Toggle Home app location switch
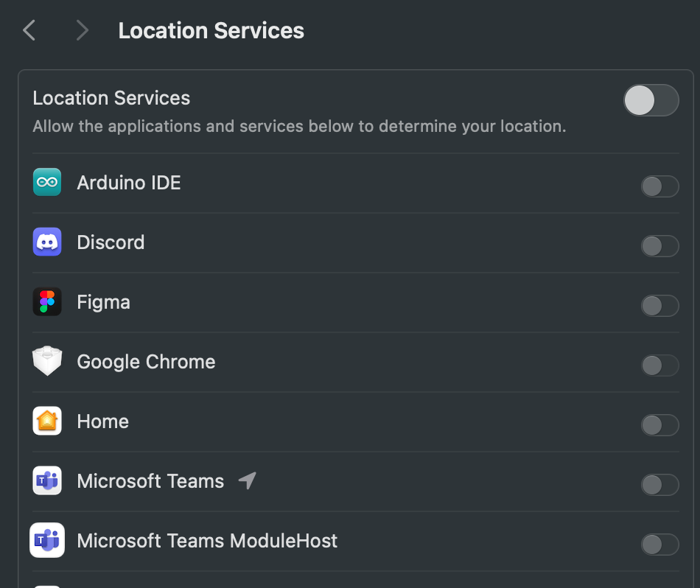Image resolution: width=700 pixels, height=588 pixels. click(x=659, y=425)
